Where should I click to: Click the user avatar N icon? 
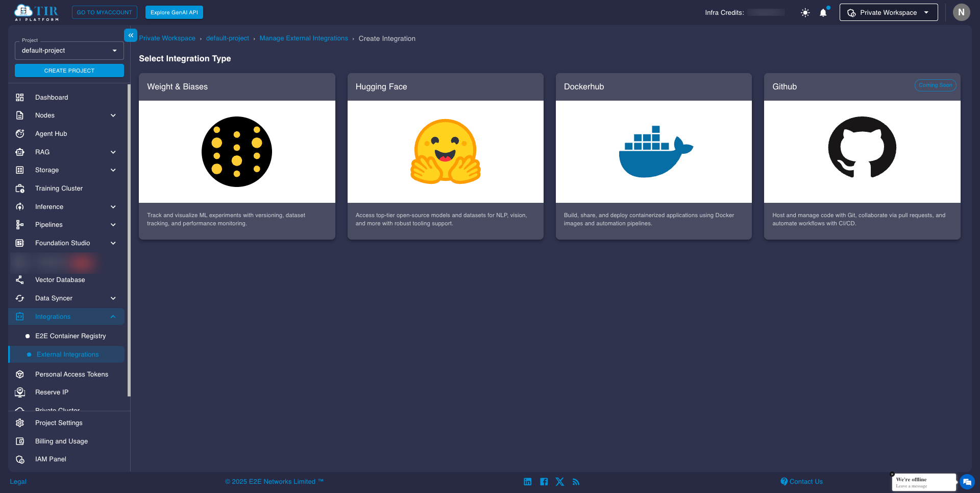pos(961,13)
